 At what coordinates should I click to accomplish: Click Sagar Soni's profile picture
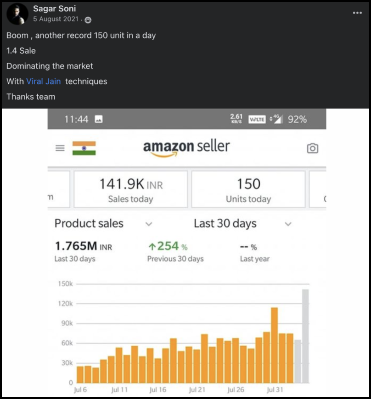(17, 14)
